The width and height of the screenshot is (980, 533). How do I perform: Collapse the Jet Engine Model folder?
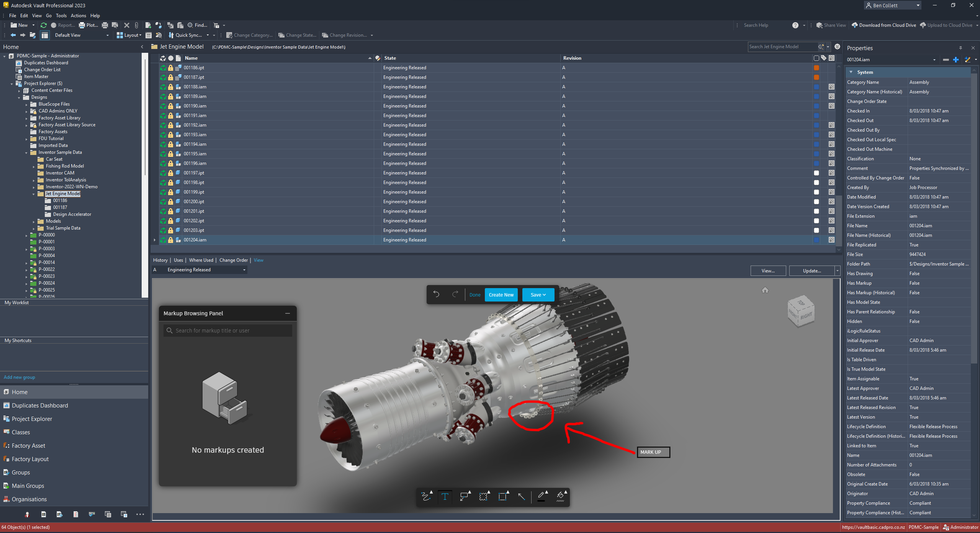point(34,194)
